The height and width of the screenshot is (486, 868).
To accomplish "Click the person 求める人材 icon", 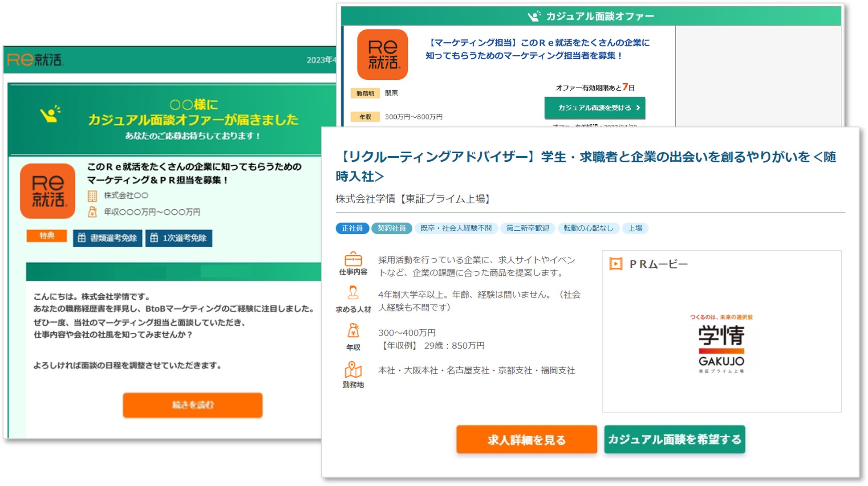I will [353, 293].
